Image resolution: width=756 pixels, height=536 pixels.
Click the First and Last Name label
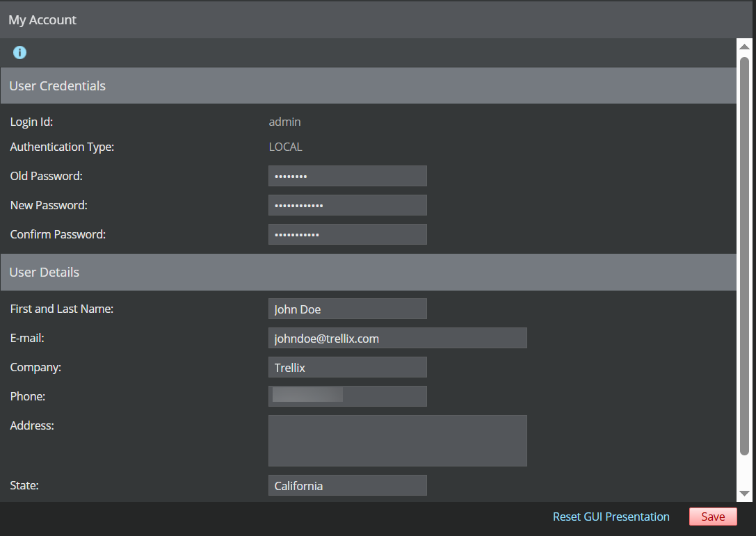pyautogui.click(x=62, y=309)
